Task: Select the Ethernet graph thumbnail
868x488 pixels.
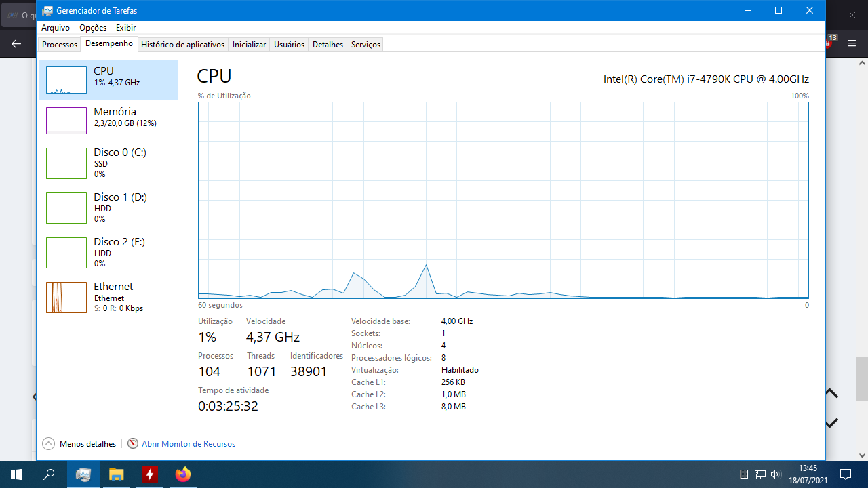Action: coord(66,298)
